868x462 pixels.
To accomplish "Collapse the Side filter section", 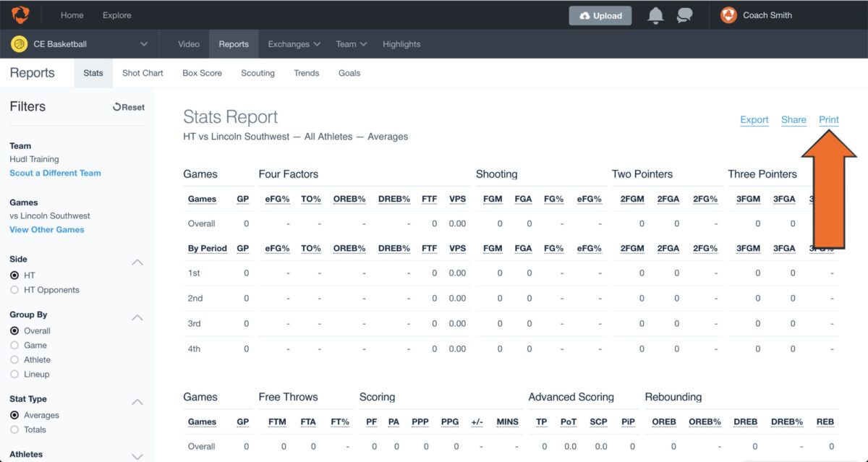I will click(137, 262).
